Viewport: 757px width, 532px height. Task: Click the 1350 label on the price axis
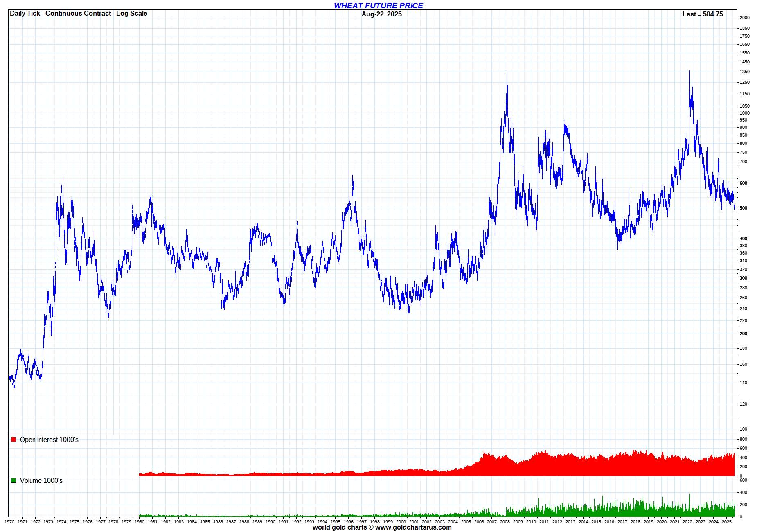745,72
